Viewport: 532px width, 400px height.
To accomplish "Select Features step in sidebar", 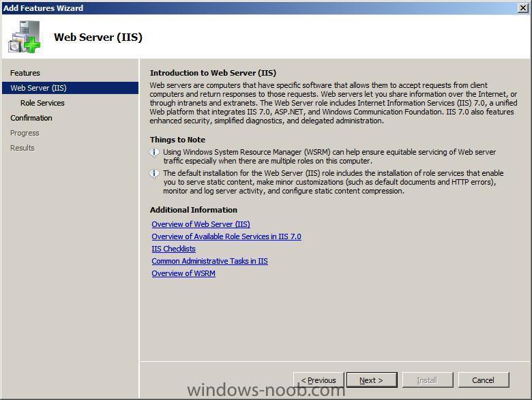I will click(x=25, y=73).
